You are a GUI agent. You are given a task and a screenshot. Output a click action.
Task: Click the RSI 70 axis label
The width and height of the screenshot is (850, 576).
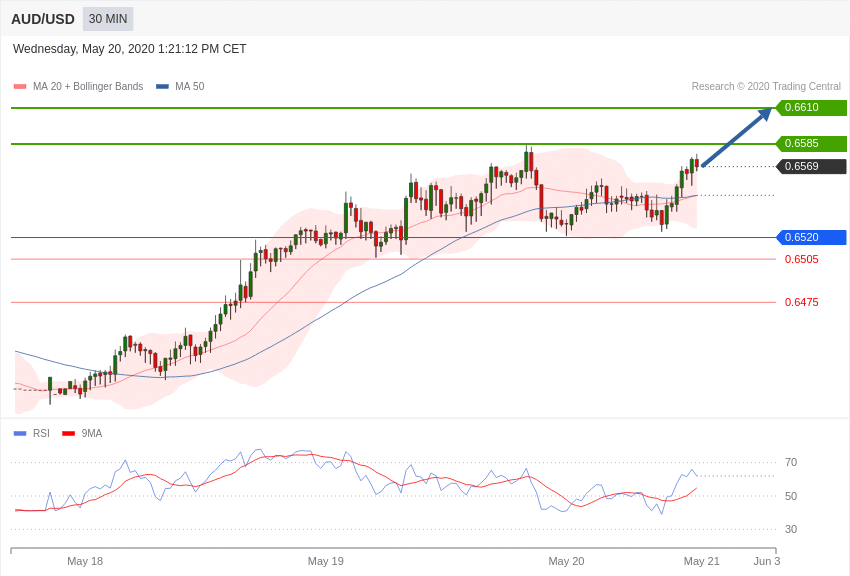click(x=791, y=462)
